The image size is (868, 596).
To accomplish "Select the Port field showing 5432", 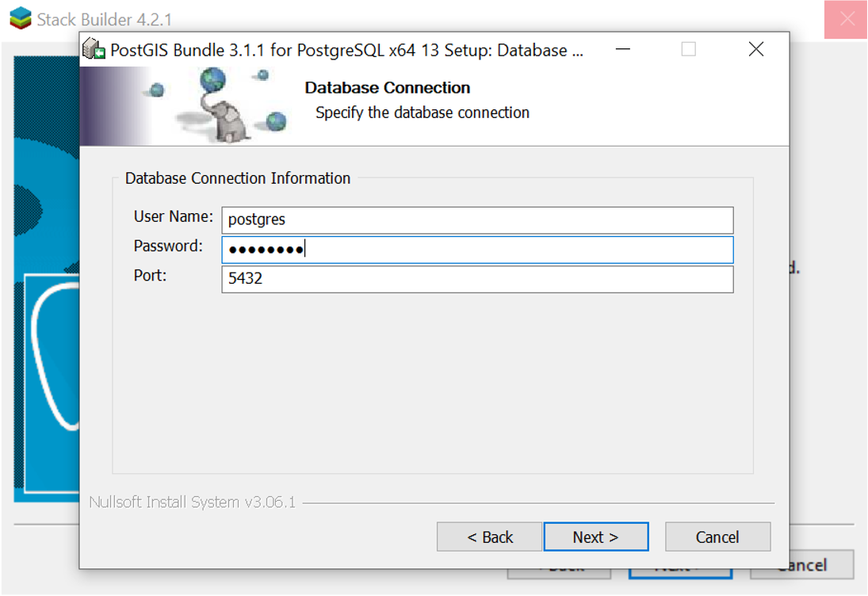I will 477,279.
